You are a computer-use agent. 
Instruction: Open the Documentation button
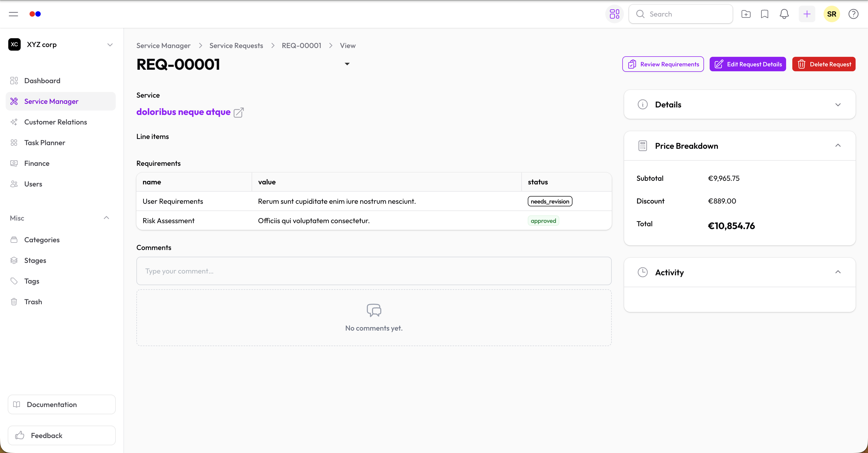(62, 404)
